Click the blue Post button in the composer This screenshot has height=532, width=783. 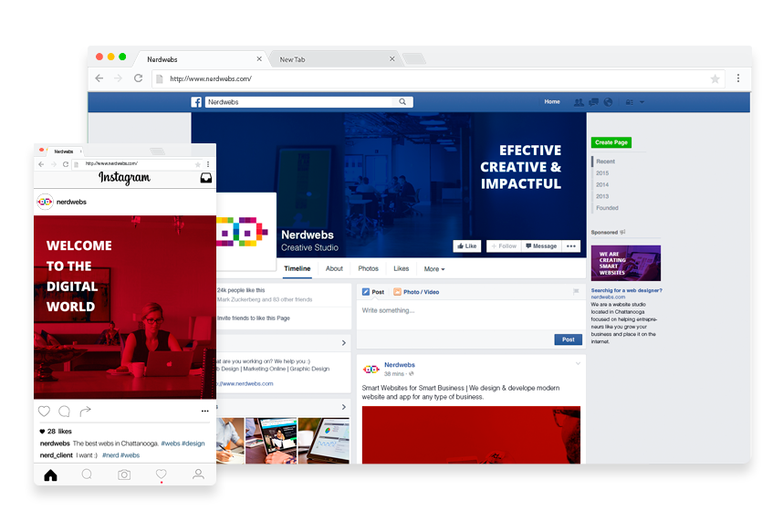(x=569, y=339)
